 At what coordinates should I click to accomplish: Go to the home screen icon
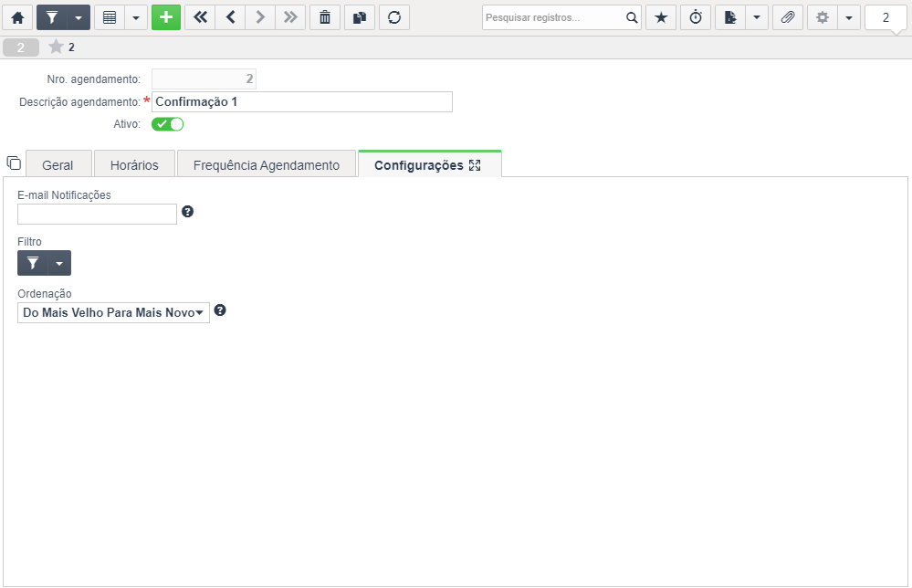17,17
